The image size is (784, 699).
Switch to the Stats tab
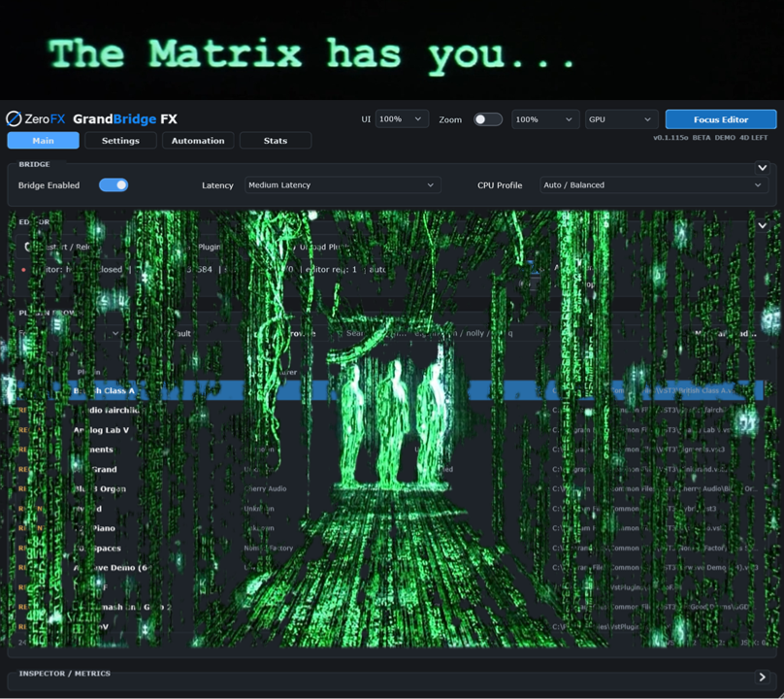(x=276, y=141)
